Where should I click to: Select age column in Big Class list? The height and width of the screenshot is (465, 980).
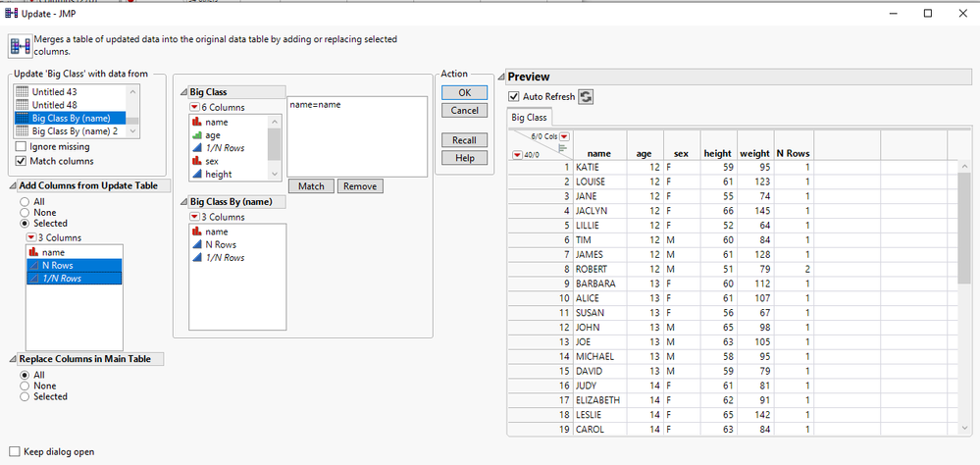[213, 135]
